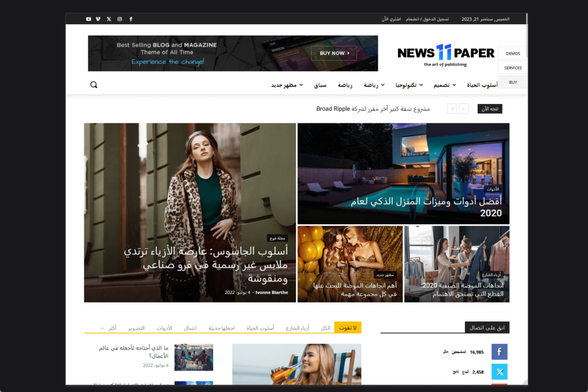Click the BUY side button
The width and height of the screenshot is (588, 392).
pos(513,82)
